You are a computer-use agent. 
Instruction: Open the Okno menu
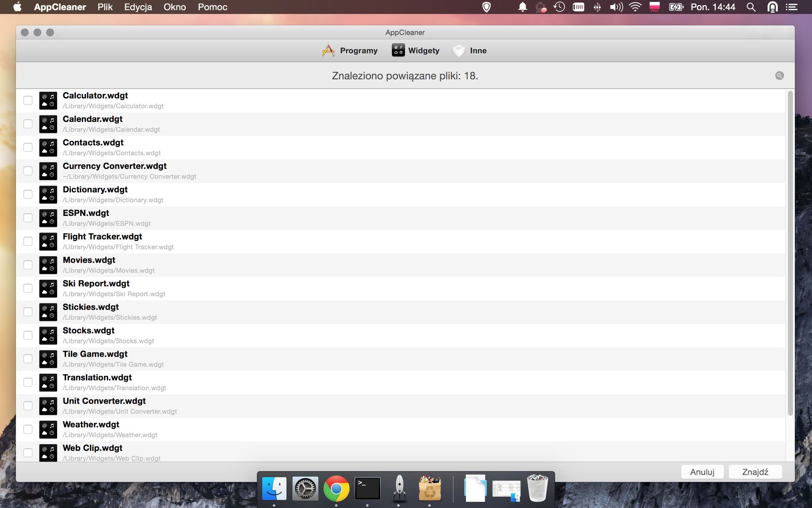[175, 7]
